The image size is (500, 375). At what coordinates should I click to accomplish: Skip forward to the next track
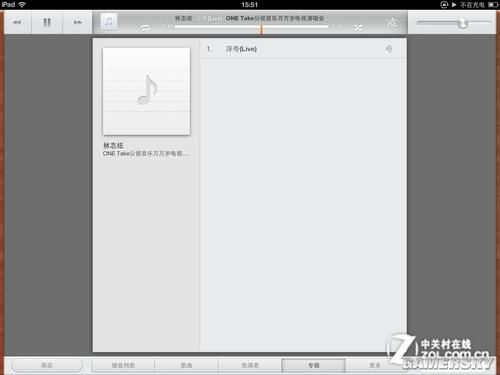(77, 22)
